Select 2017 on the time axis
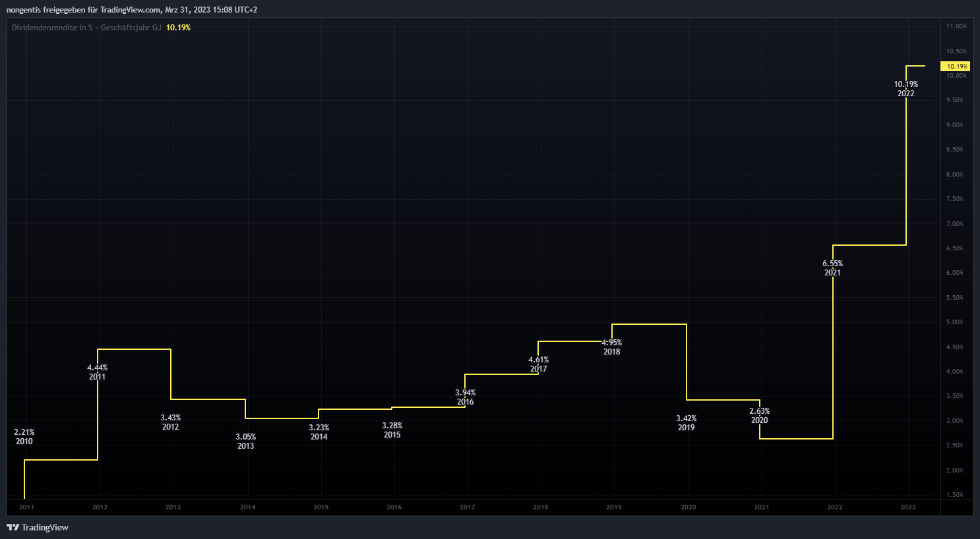 (x=467, y=507)
